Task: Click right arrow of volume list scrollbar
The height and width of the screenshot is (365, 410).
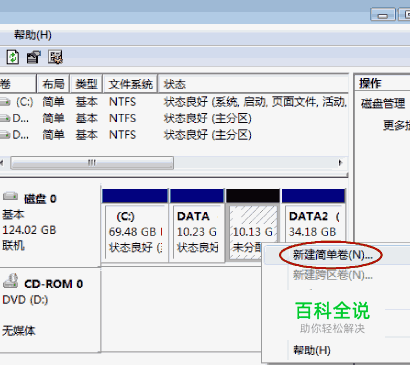Action: pos(340,163)
